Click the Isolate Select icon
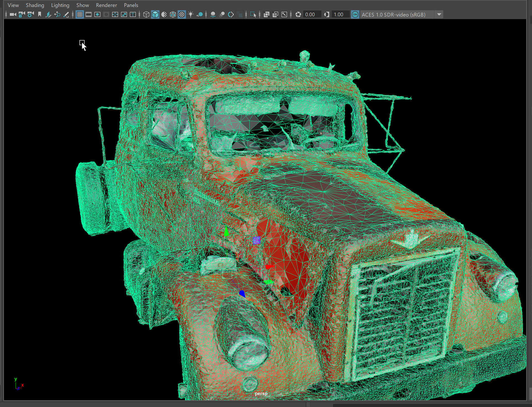 pos(253,14)
